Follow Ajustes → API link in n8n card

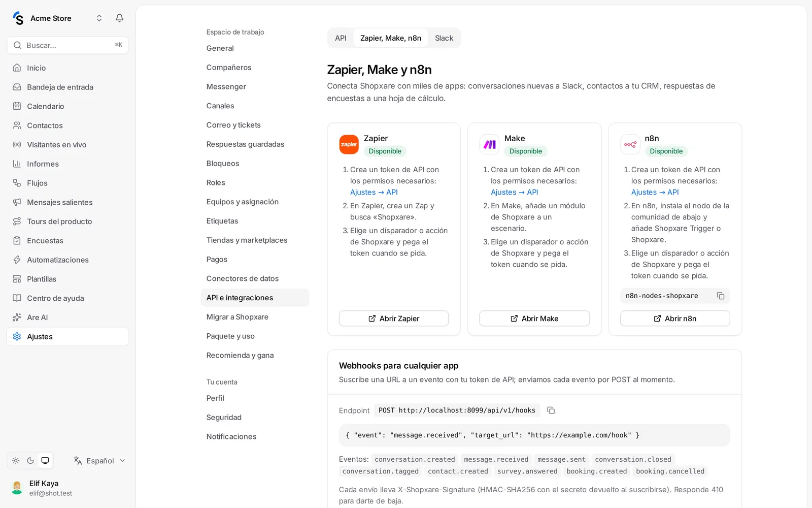[x=655, y=192]
